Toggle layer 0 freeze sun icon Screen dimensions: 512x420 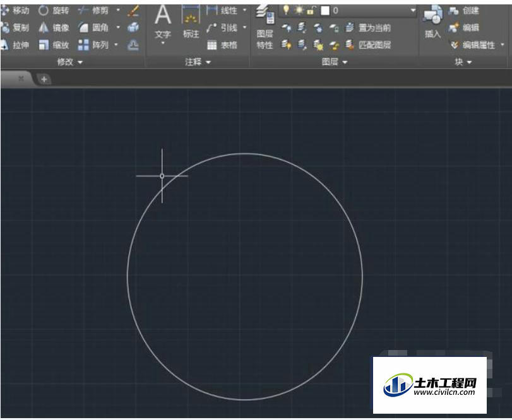[x=299, y=10]
